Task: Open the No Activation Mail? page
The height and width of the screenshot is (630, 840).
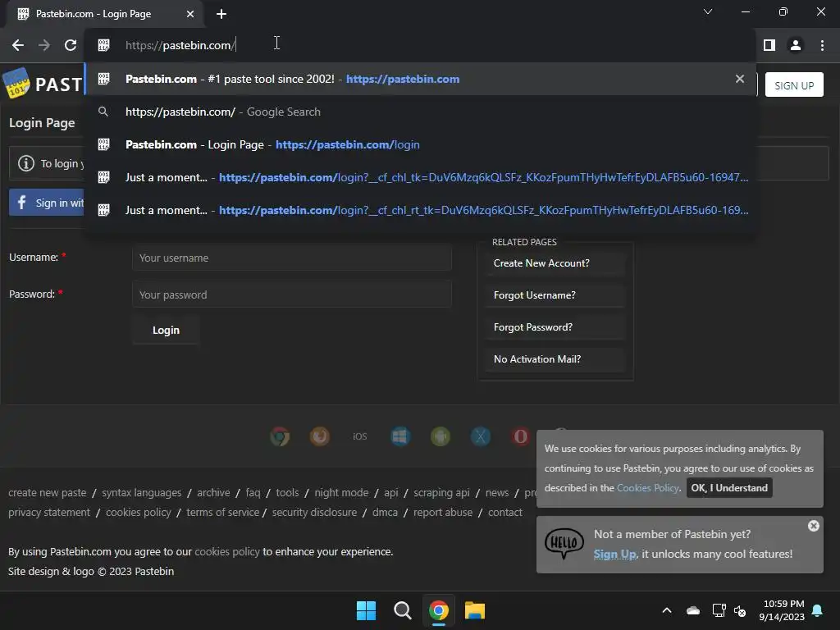Action: click(555, 359)
